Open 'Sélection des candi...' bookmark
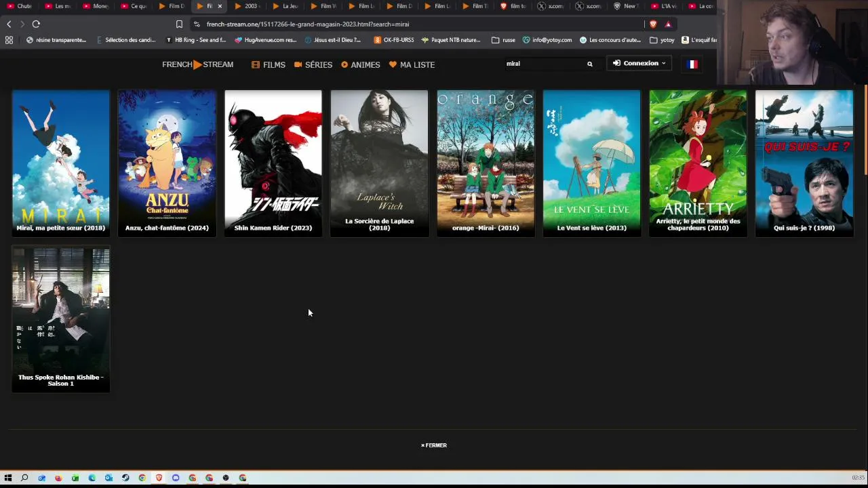The image size is (868, 488). (126, 40)
